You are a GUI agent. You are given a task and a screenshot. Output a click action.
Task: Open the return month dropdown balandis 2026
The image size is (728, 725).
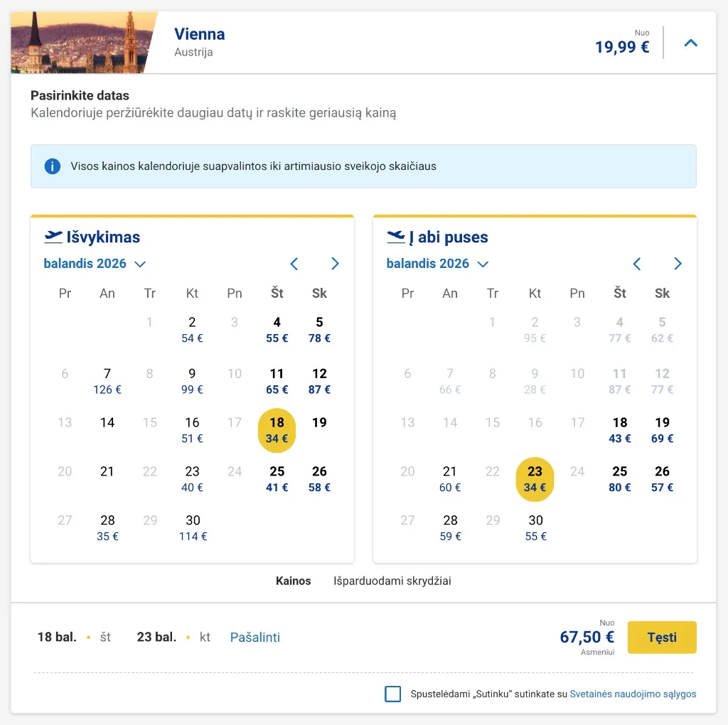pos(437,264)
